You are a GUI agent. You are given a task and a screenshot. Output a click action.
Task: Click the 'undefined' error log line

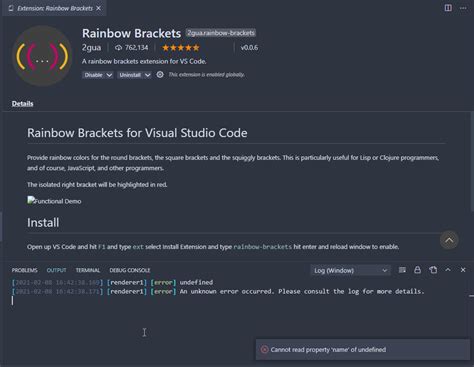[112, 282]
